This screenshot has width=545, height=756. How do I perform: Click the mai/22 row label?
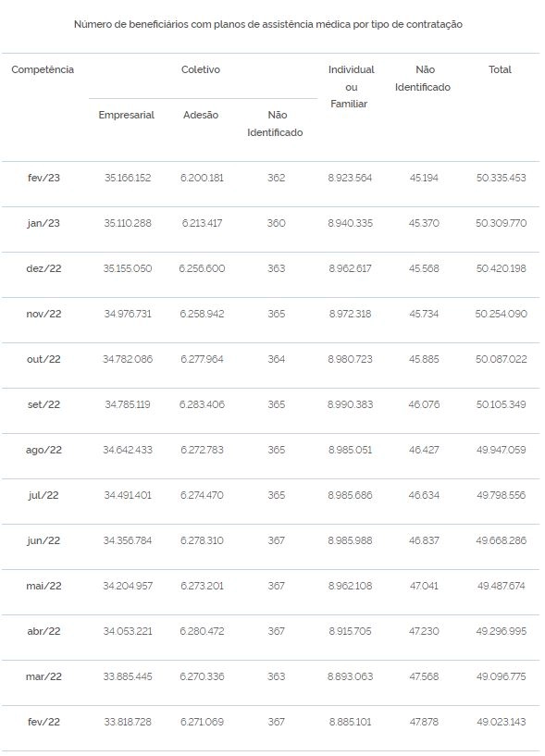pos(43,586)
